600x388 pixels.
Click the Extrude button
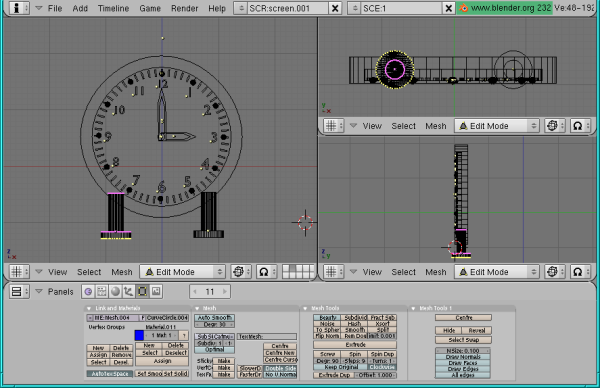coord(355,345)
